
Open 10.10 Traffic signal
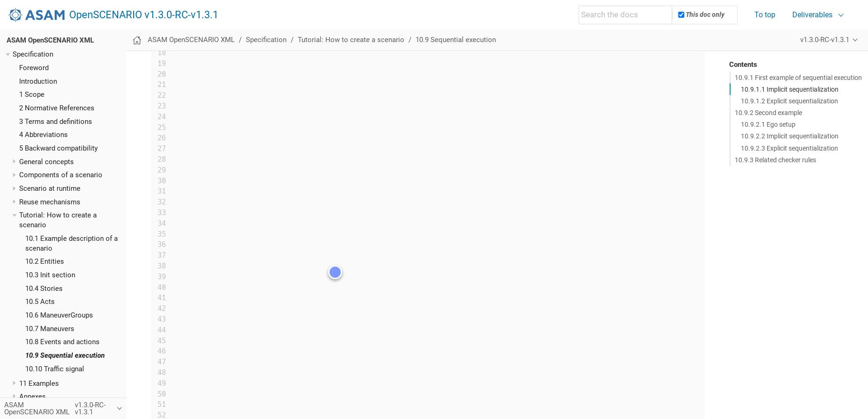pyautogui.click(x=55, y=369)
